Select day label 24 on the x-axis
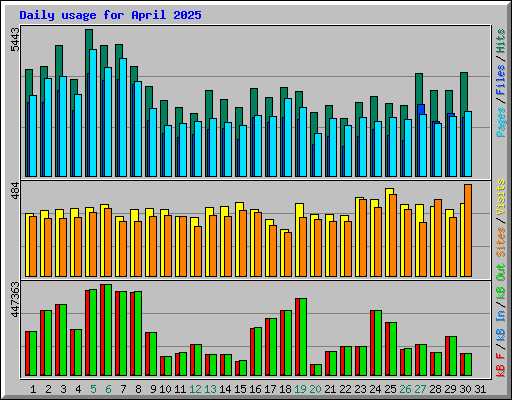This screenshot has height=400, width=512. (x=375, y=389)
